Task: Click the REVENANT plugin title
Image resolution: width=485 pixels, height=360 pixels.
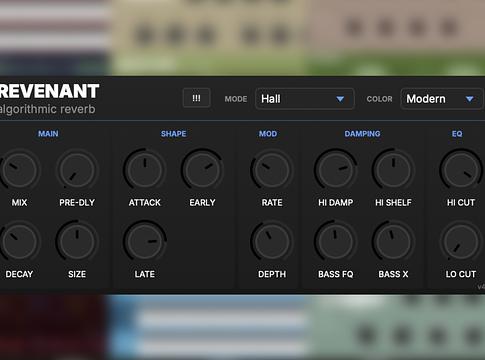Action: pos(49,91)
